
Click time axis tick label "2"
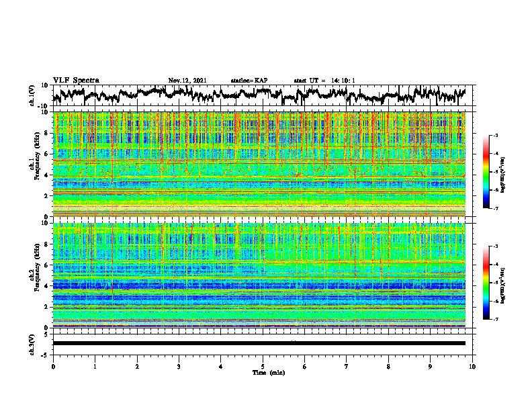[137, 367]
